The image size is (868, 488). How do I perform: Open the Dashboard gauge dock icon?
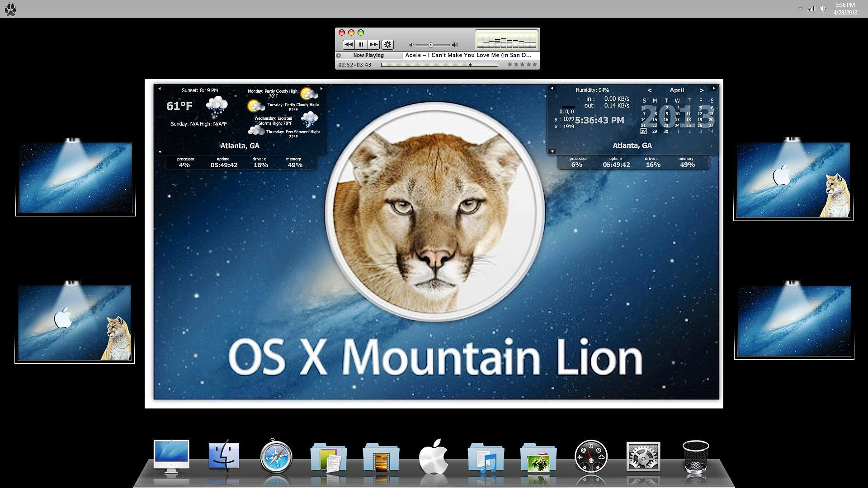591,457
